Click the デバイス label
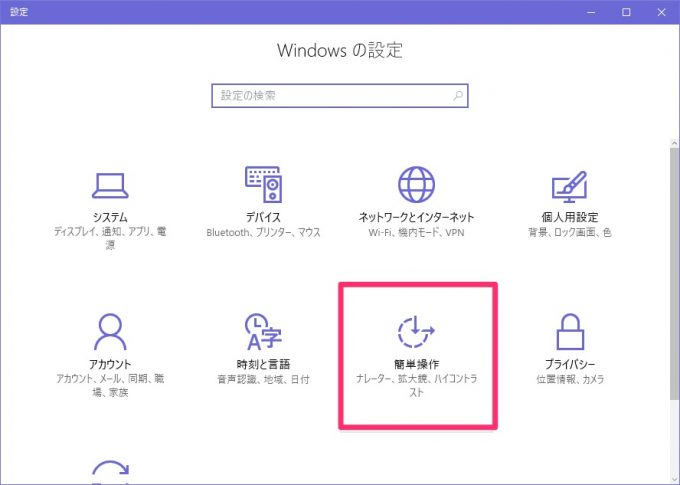This screenshot has height=485, width=680. point(263,217)
